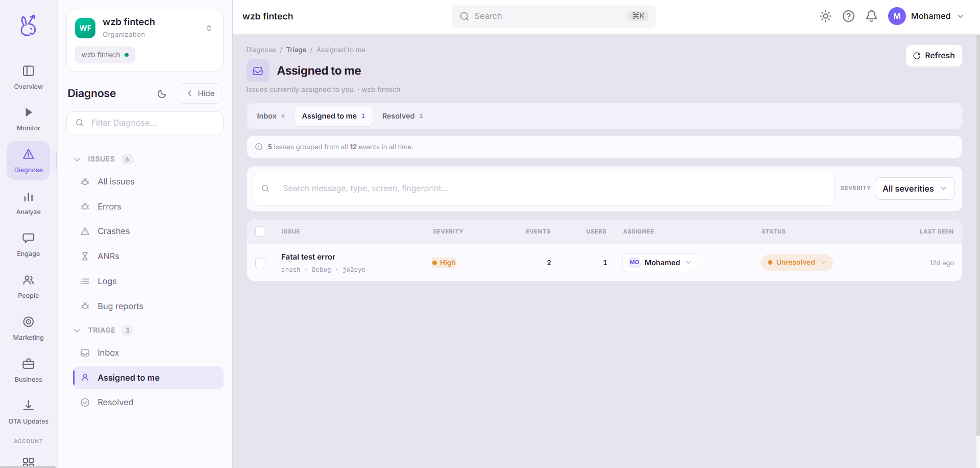The height and width of the screenshot is (468, 980).
Task: Follow the Triage breadcrumb link
Action: (x=296, y=50)
